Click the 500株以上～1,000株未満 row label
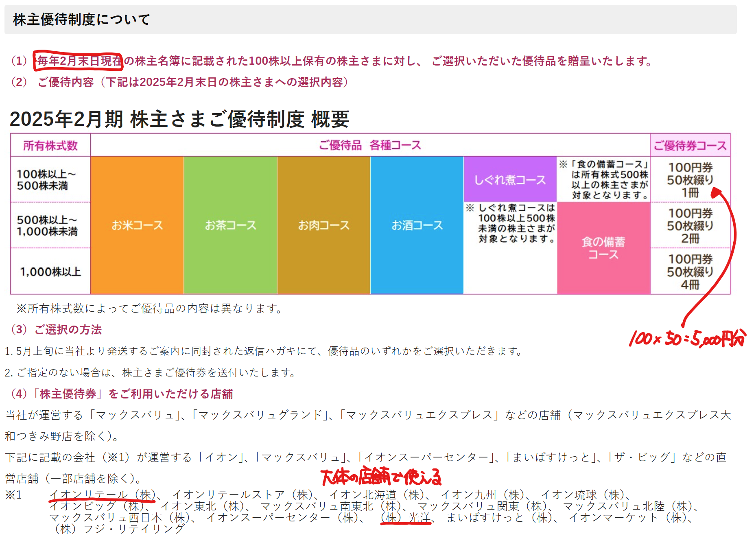Screen dimensions: 756x534 click(47, 225)
